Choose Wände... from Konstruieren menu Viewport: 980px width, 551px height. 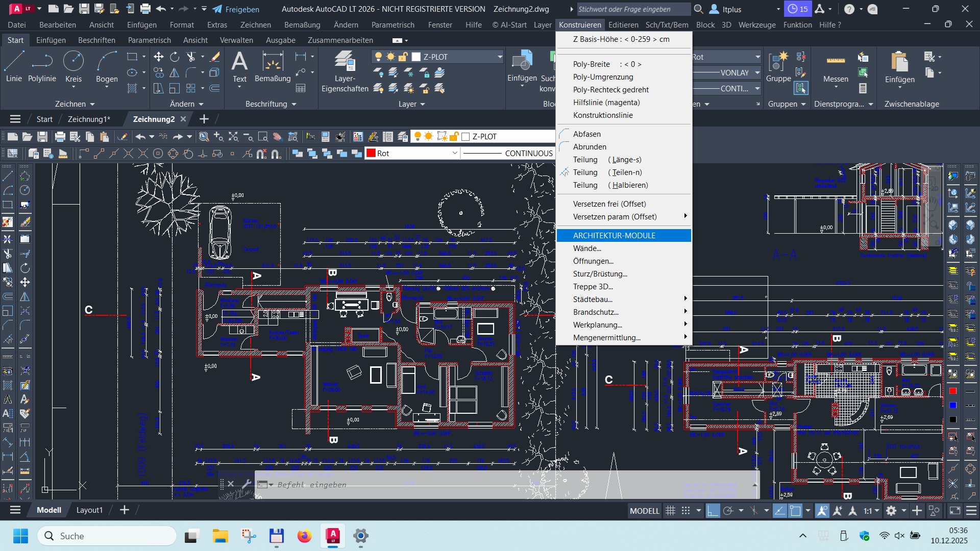click(587, 248)
